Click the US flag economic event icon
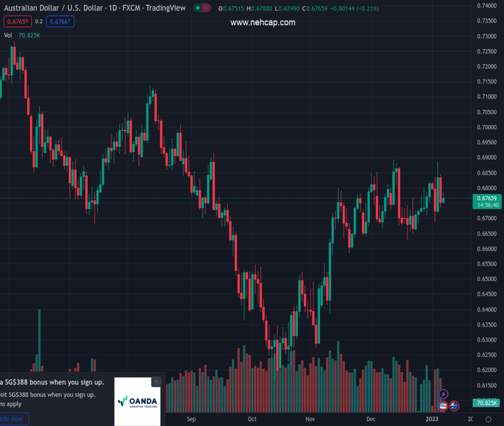The image size is (504, 426). 444,405
